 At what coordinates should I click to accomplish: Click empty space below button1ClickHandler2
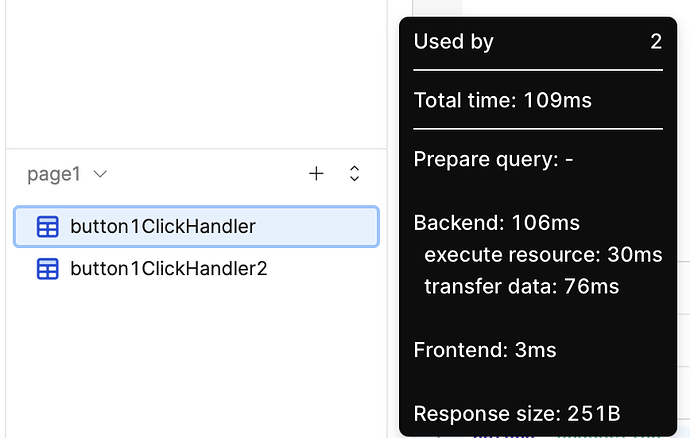click(x=196, y=361)
